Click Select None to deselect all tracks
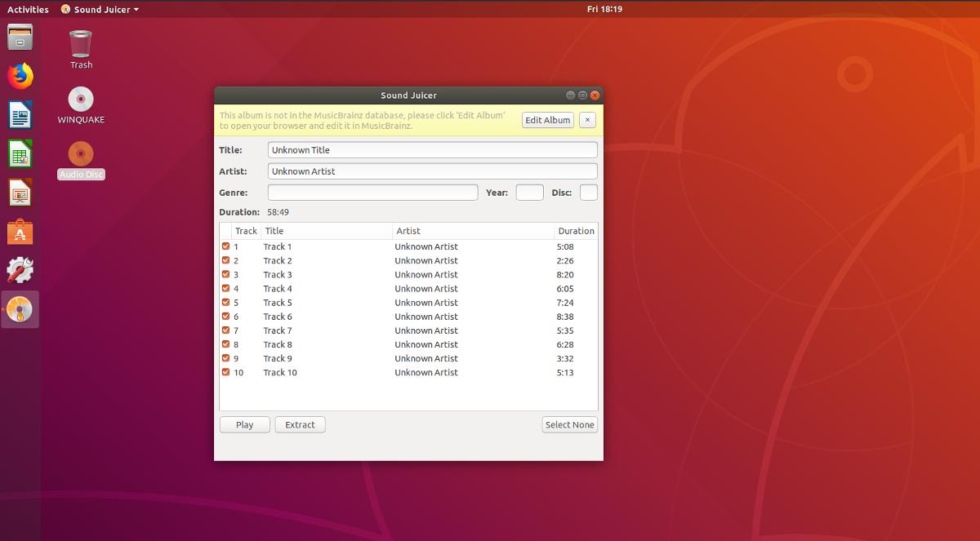The width and height of the screenshot is (980, 541). (x=569, y=424)
